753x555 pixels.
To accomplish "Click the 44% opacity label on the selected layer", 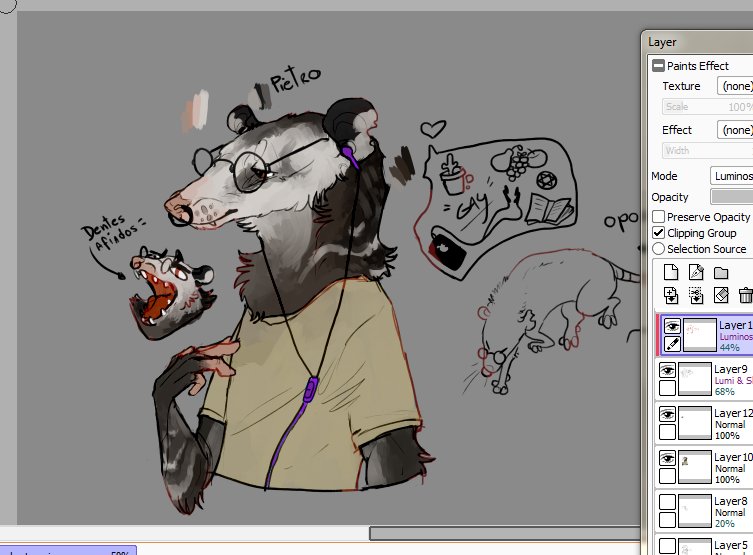I will 729,347.
